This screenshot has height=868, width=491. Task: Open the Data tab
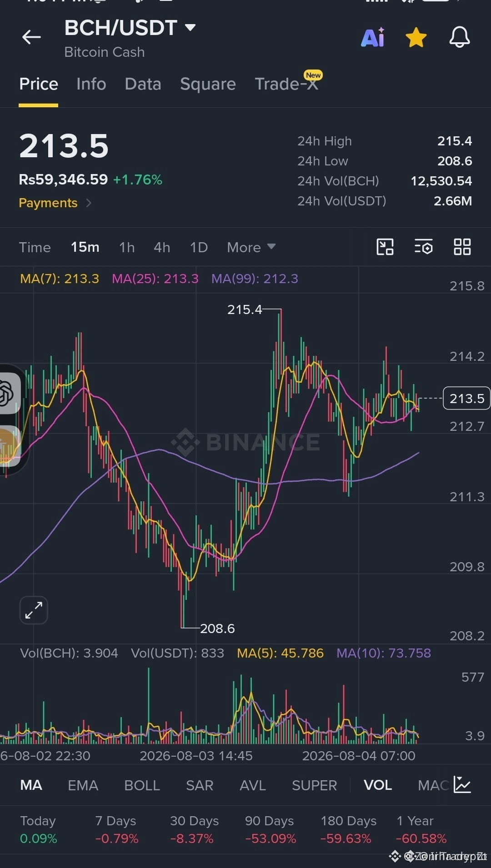[x=143, y=84]
